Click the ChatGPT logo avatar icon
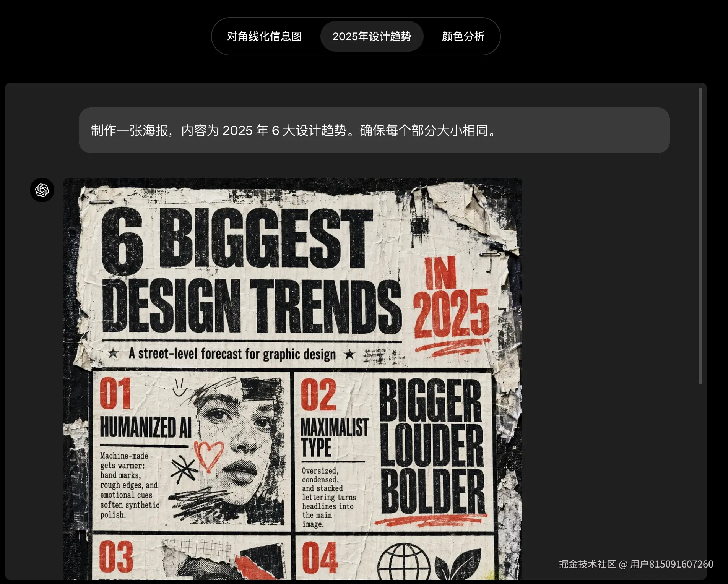The image size is (728, 584). (42, 190)
